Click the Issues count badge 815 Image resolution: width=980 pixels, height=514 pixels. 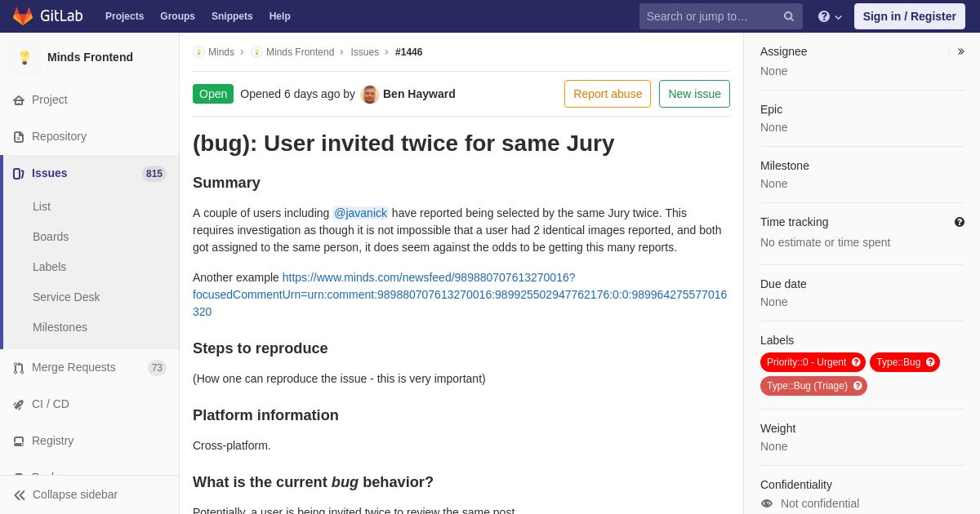click(154, 174)
